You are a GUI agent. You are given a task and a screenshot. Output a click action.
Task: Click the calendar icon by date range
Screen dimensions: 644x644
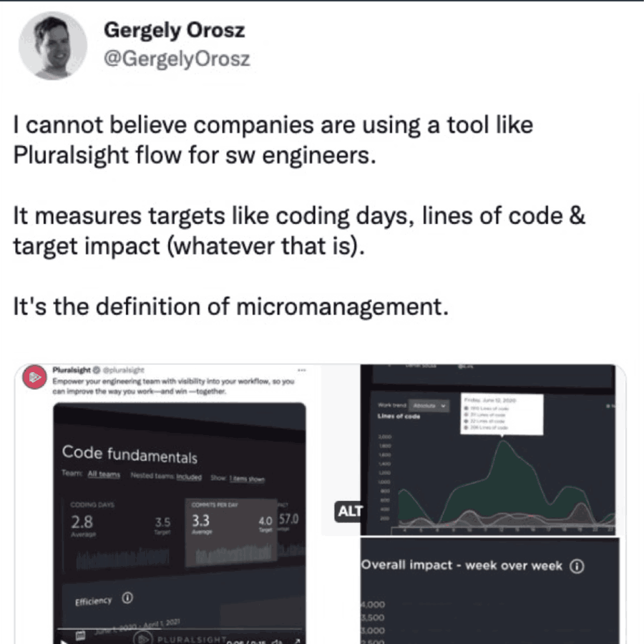(x=81, y=635)
